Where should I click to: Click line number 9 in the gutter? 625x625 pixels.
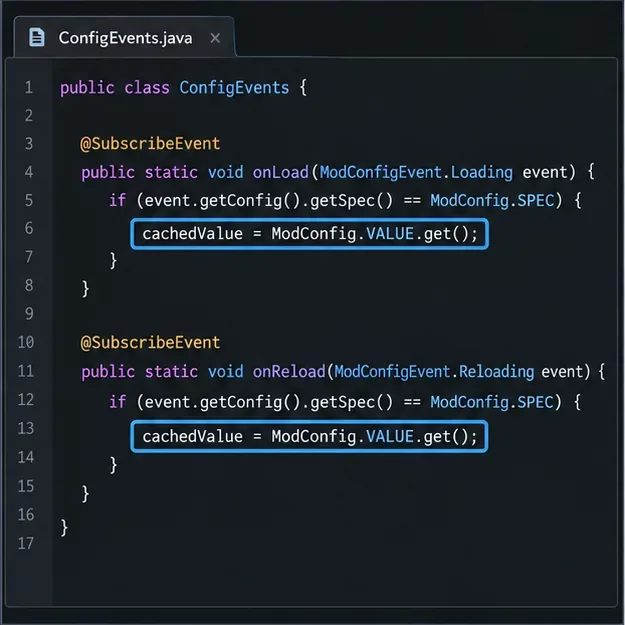click(x=29, y=314)
